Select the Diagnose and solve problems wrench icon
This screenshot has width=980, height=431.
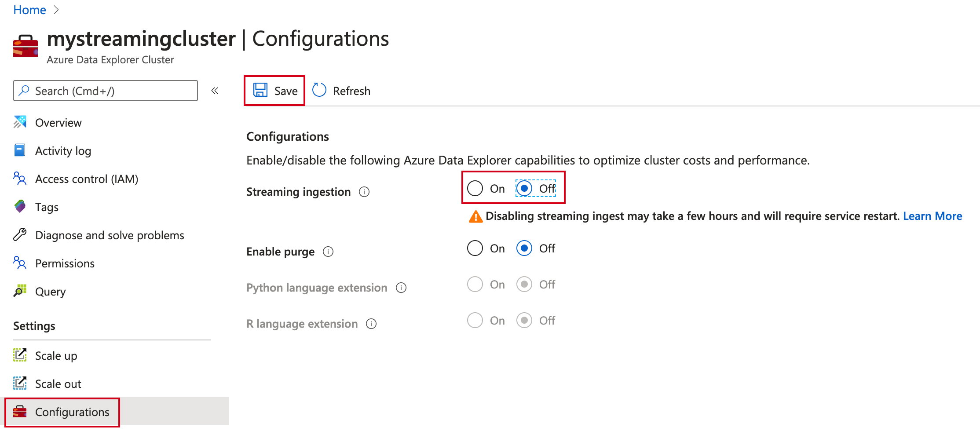[x=20, y=235]
